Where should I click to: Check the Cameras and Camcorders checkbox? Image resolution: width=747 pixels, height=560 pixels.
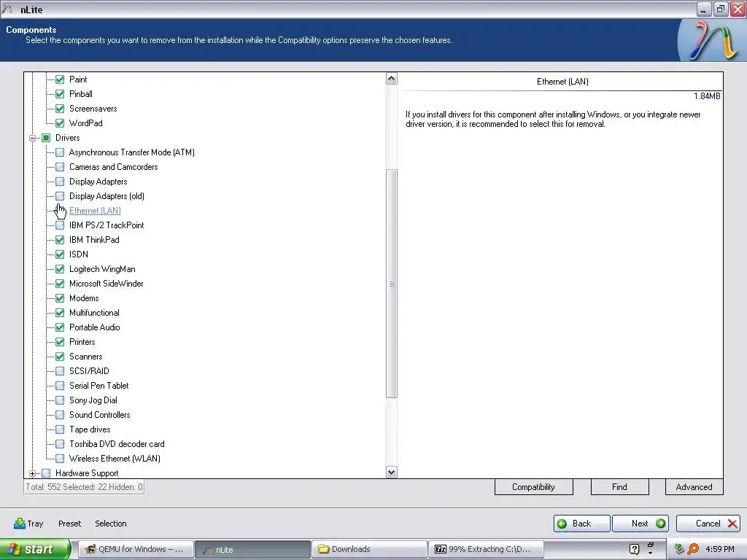coord(60,167)
